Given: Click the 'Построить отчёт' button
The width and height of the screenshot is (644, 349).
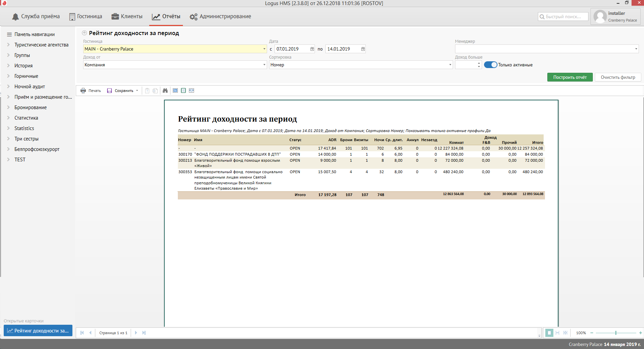Looking at the screenshot, I should 570,77.
